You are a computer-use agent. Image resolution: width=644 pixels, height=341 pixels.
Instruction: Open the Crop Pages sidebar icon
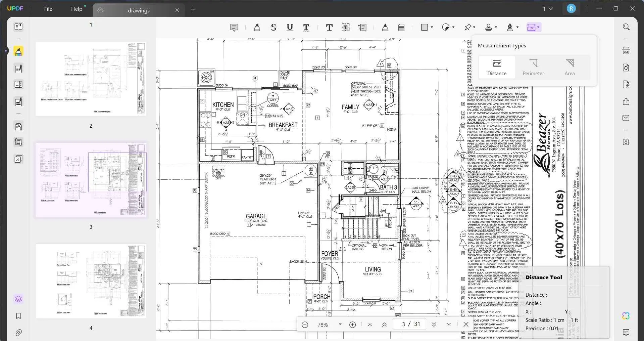18,142
